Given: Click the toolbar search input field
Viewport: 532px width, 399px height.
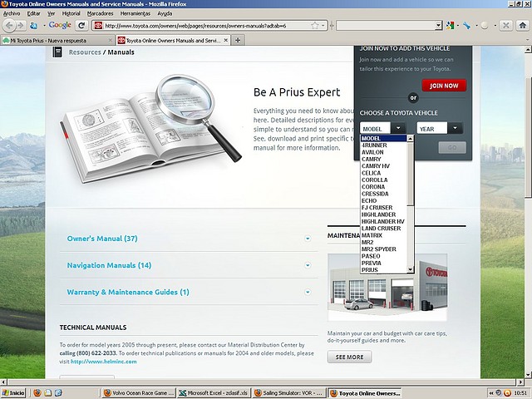Looking at the screenshot, I should pyautogui.click(x=386, y=26).
